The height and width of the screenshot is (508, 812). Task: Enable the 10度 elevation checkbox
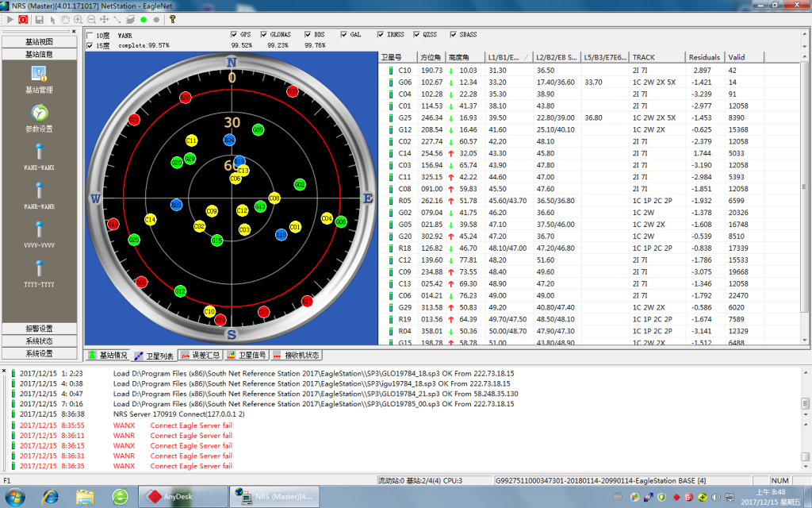(90, 36)
